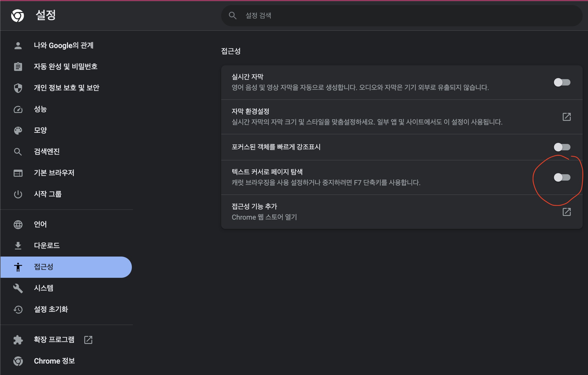Click the wrench icon for 시스템
This screenshot has width=588, height=375.
pos(18,288)
